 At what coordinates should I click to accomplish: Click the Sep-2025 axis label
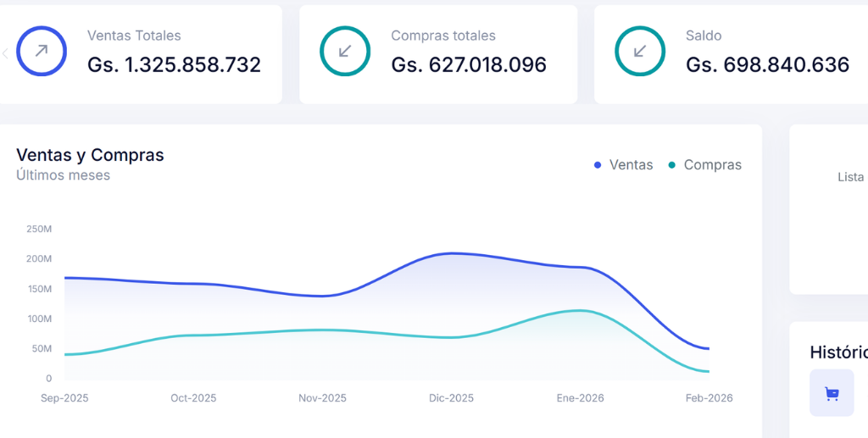point(64,398)
